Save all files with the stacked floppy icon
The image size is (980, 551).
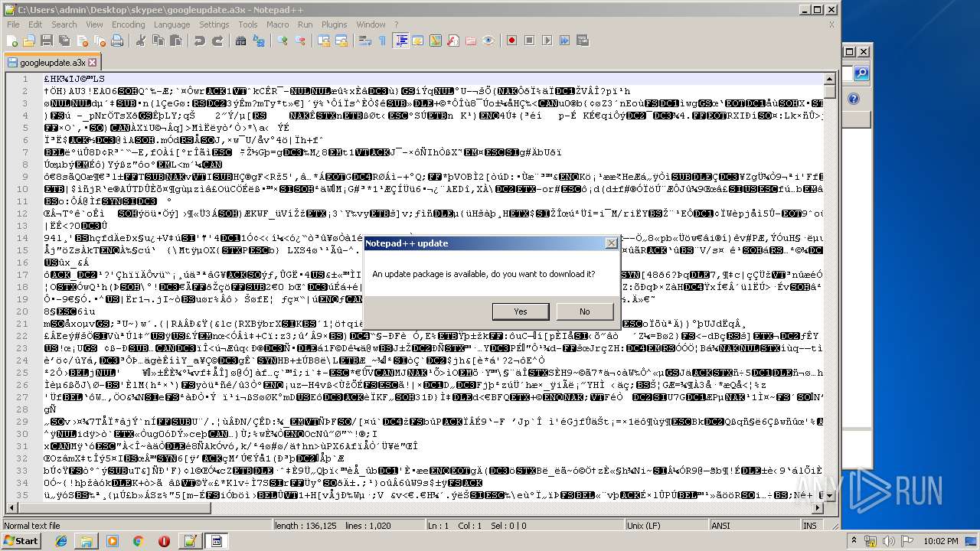(64, 41)
